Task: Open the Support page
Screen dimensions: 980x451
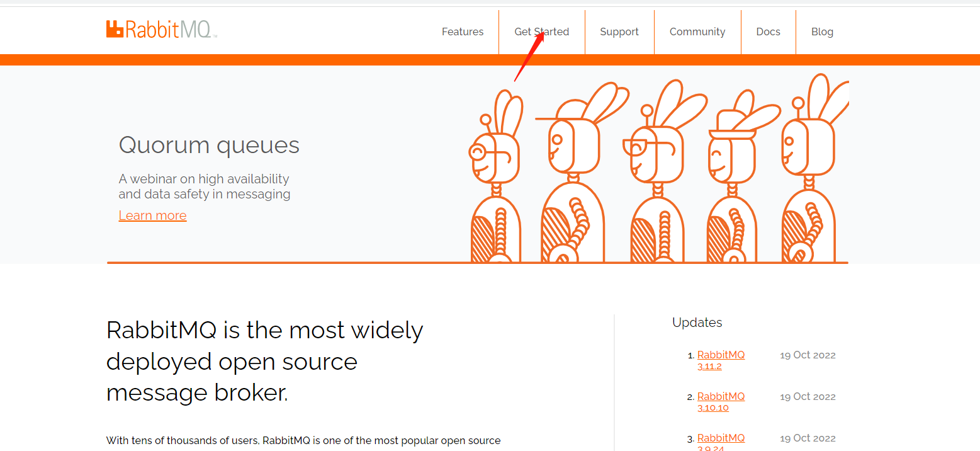Action: coord(619,31)
